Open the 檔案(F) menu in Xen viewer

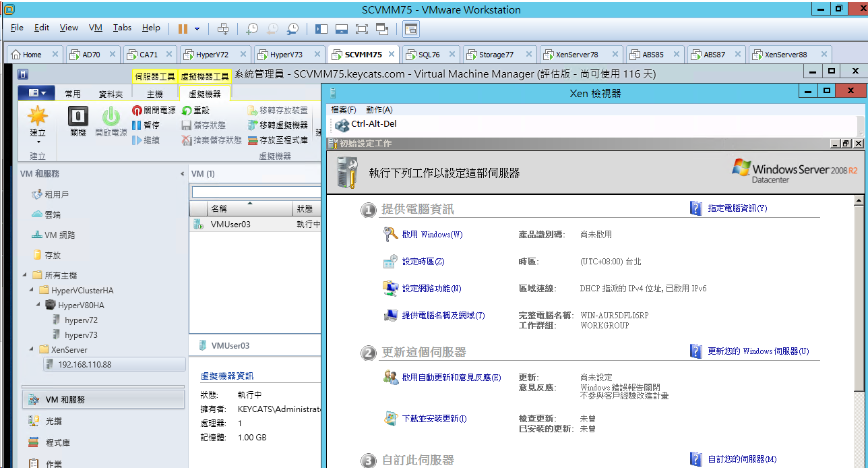(x=344, y=110)
